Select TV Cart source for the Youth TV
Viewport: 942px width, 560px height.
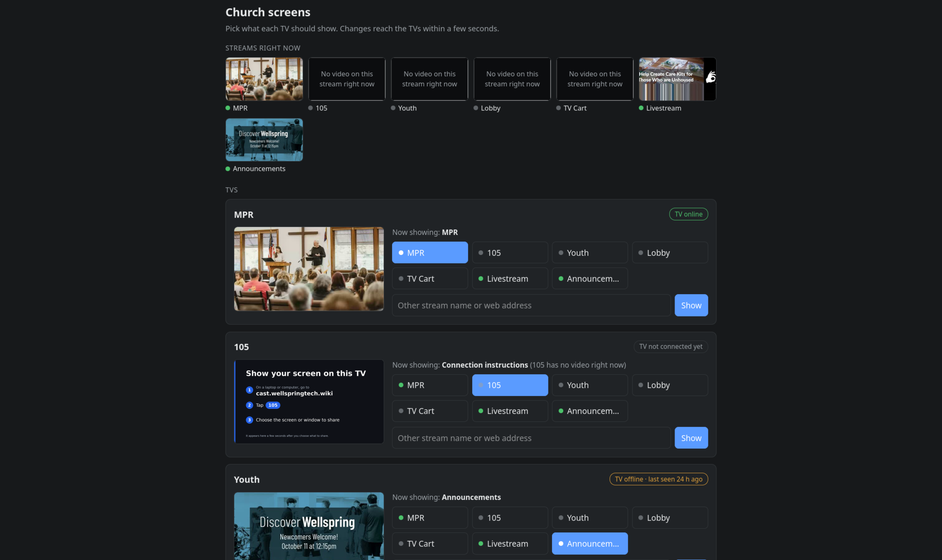(430, 543)
